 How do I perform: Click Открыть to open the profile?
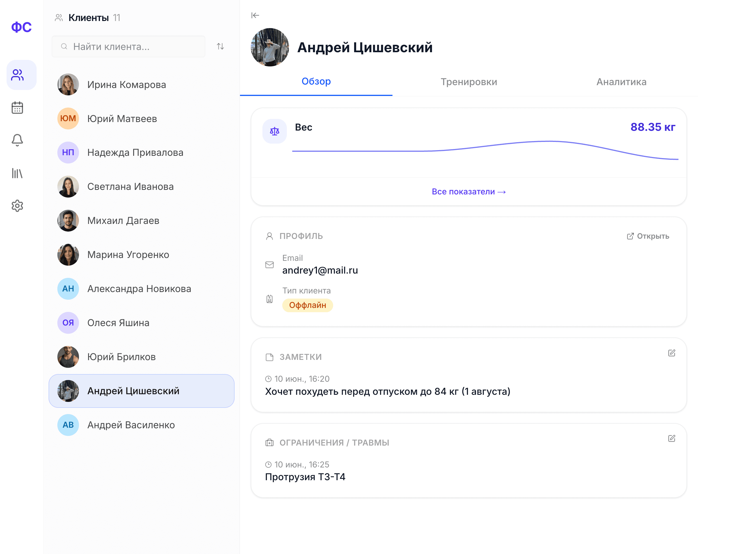point(648,236)
